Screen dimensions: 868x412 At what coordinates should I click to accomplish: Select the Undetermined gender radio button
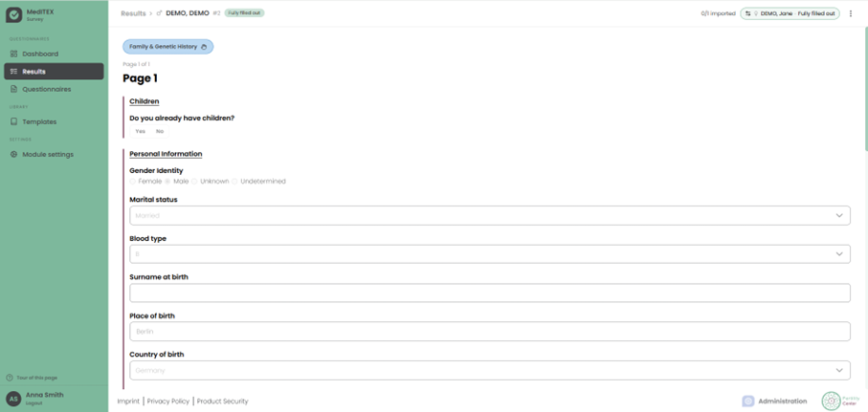pos(234,182)
